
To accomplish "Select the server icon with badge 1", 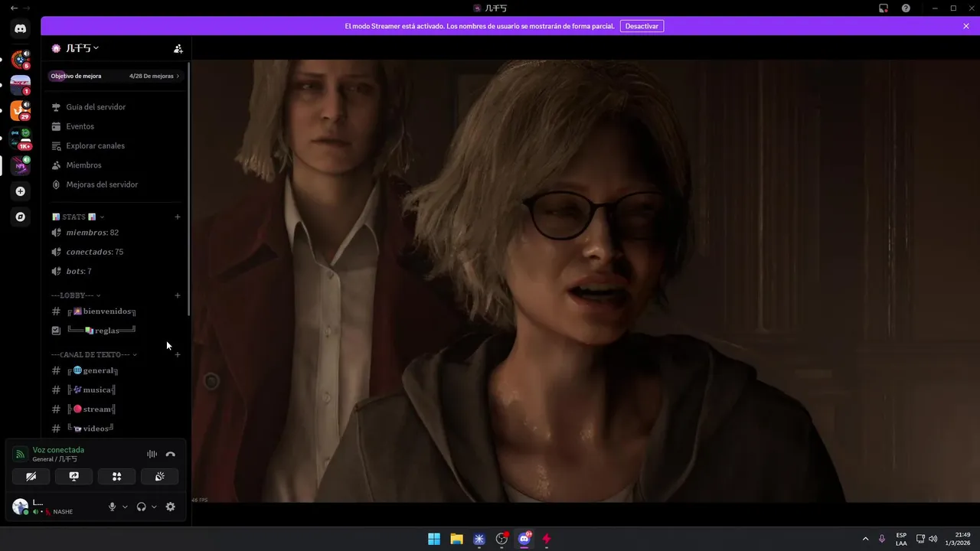I will (x=21, y=85).
